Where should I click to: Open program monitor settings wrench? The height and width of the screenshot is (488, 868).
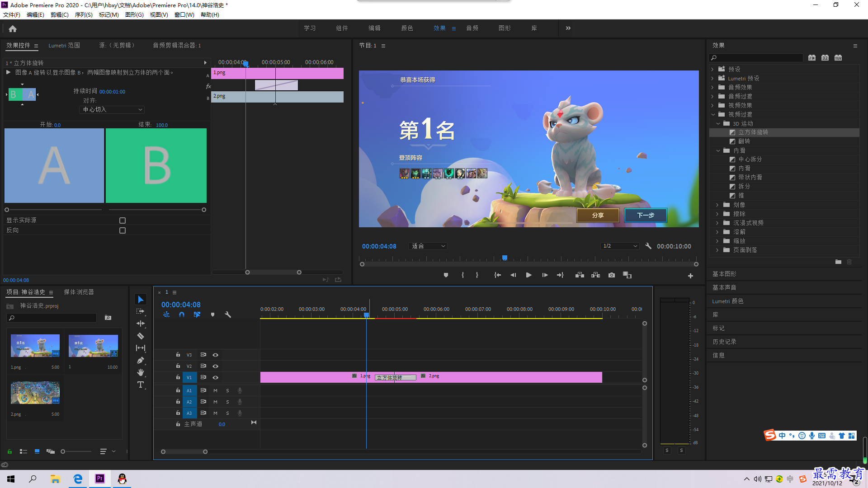click(x=648, y=246)
